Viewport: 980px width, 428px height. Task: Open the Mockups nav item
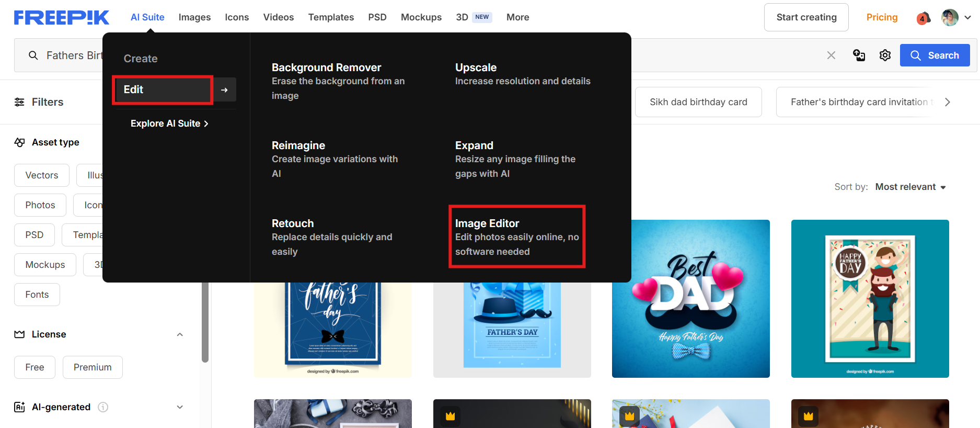pyautogui.click(x=421, y=17)
